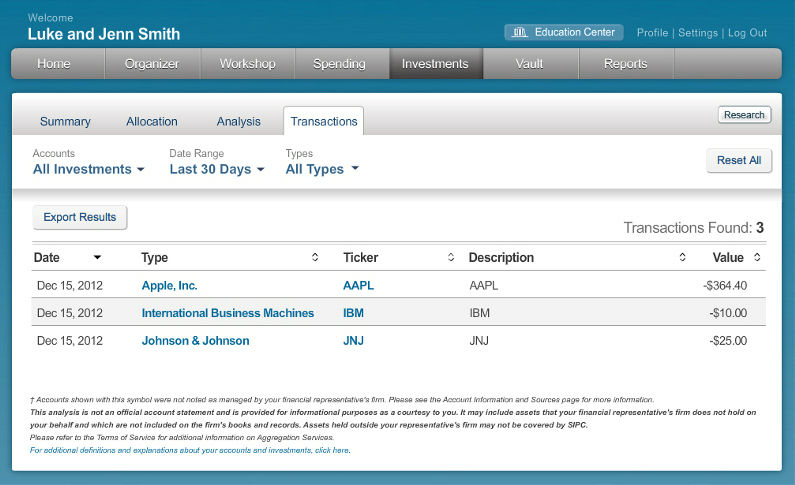
Task: Open the Apple, Inc. transaction link
Action: [x=169, y=285]
